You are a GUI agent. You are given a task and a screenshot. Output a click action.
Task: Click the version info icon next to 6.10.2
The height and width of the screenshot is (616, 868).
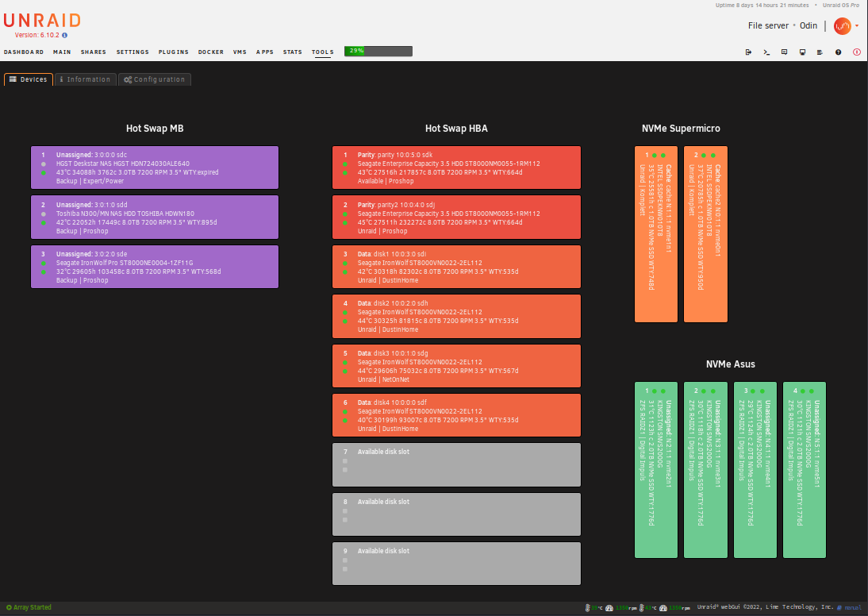pyautogui.click(x=65, y=35)
